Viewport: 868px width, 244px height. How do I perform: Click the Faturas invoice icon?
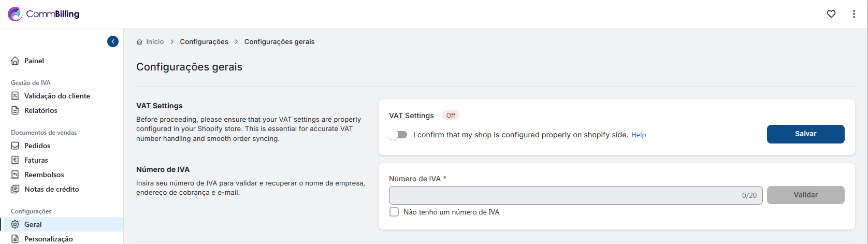(15, 160)
